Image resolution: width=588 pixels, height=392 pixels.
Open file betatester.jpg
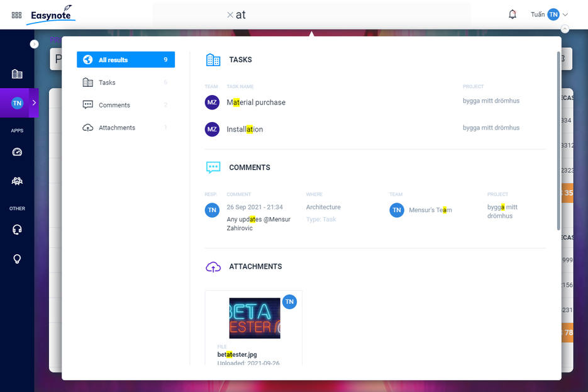pyautogui.click(x=237, y=354)
